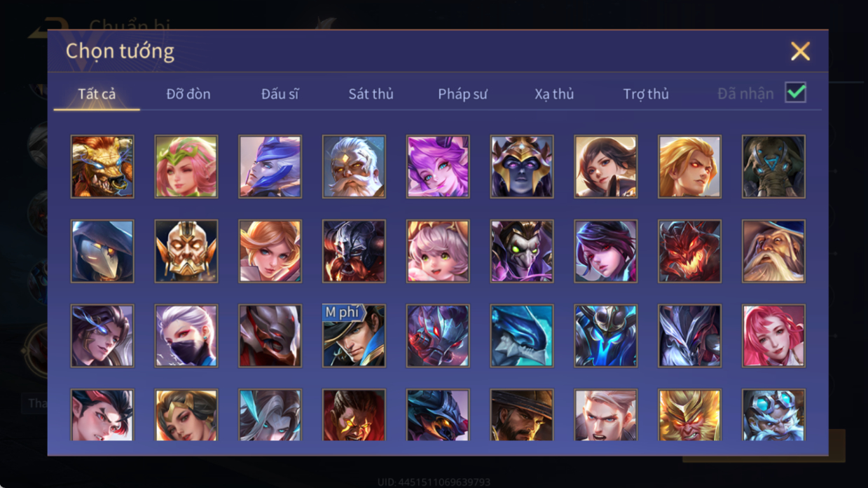Switch to the 'Trợ thủ' tab

pyautogui.click(x=646, y=94)
